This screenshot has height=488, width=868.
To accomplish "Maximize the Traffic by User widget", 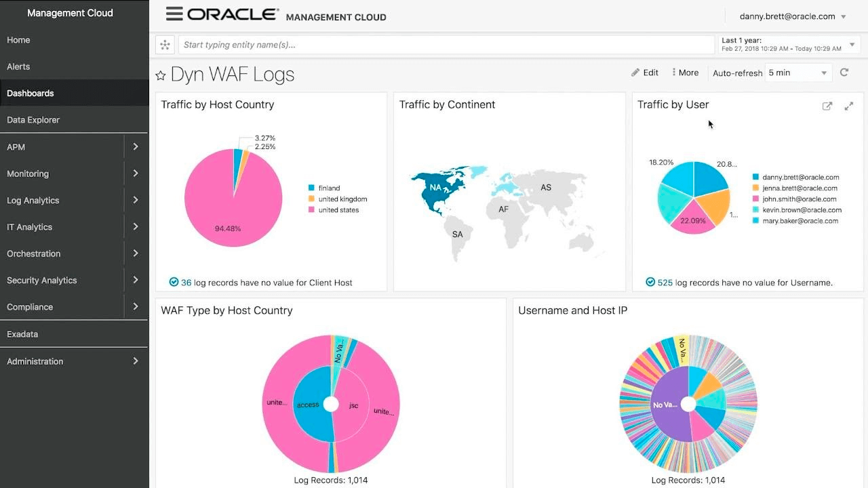I will coord(848,106).
